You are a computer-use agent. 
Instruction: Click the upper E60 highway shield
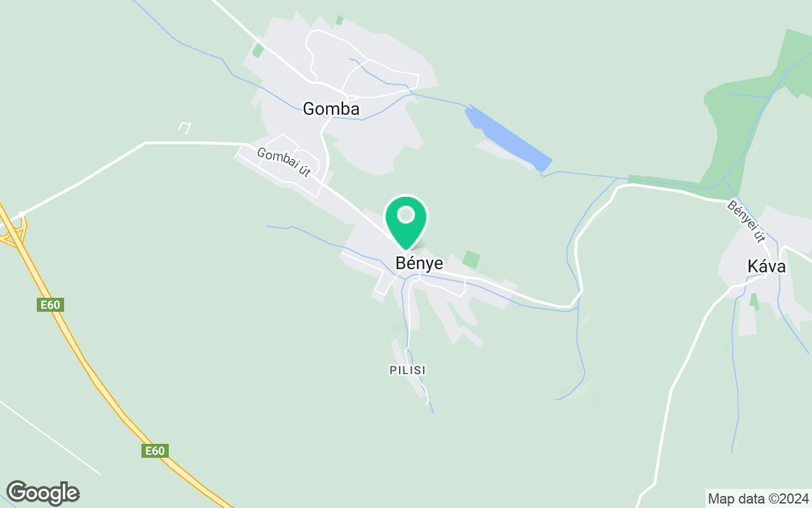50,305
